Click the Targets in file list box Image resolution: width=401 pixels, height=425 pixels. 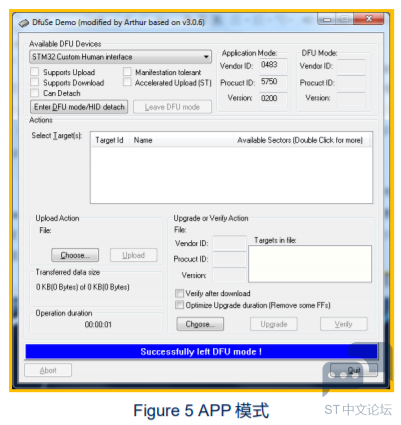click(x=310, y=264)
